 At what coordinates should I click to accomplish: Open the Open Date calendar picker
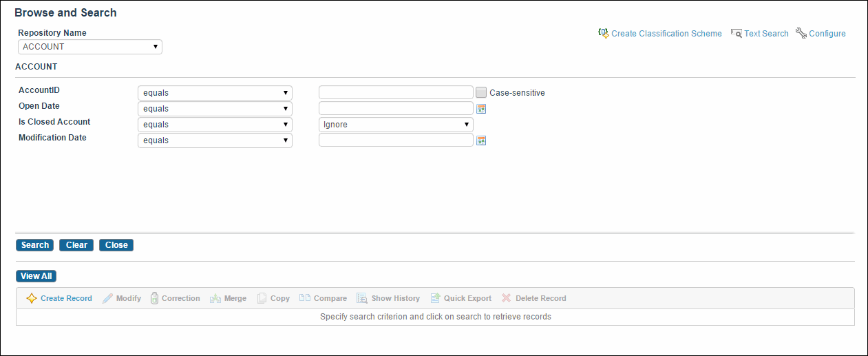pos(482,109)
